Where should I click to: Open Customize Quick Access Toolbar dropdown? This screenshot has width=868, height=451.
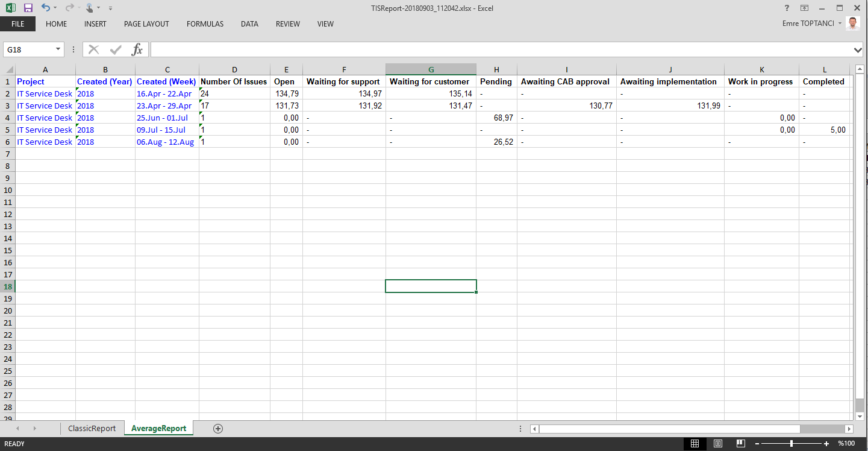pos(110,8)
